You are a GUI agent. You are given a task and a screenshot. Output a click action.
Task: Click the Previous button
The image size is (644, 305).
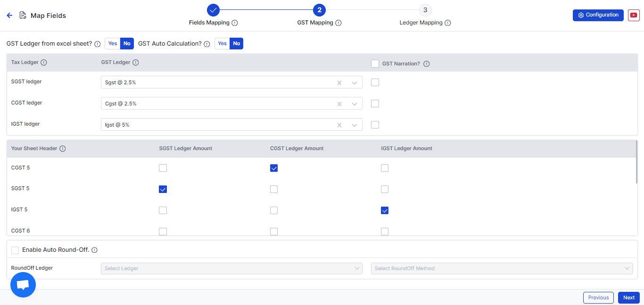point(598,297)
